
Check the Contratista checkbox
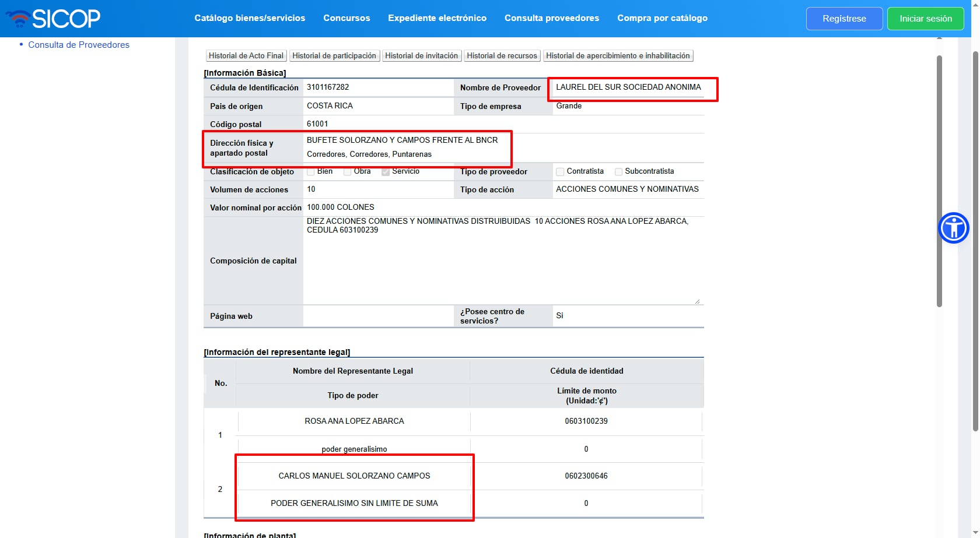coord(560,172)
